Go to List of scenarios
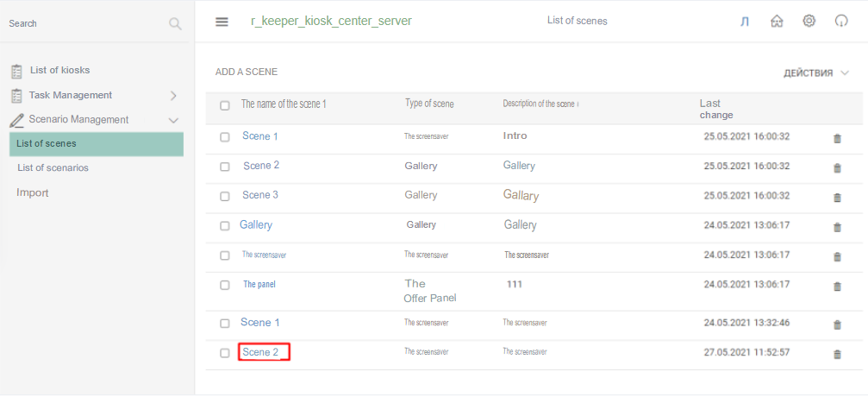This screenshot has height=397, width=868. tap(53, 168)
